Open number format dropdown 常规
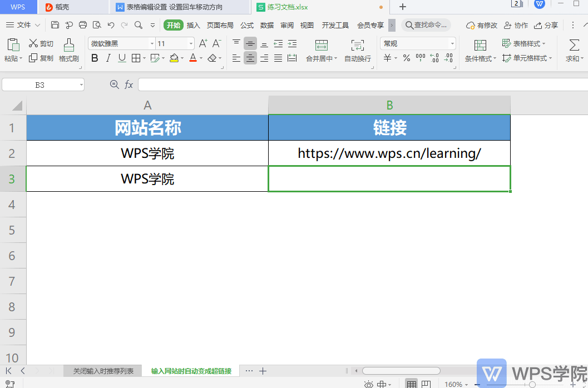 tap(452, 43)
